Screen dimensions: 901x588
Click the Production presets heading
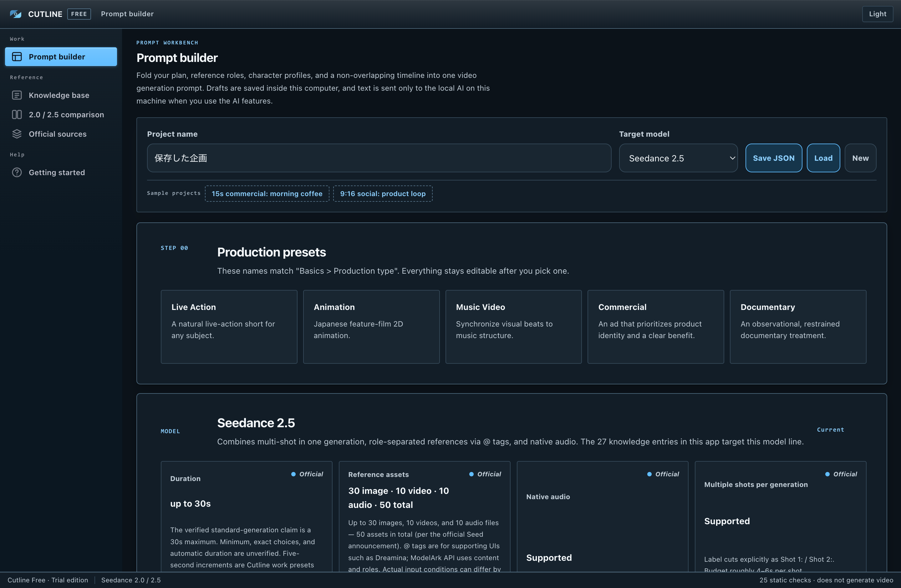(x=272, y=252)
